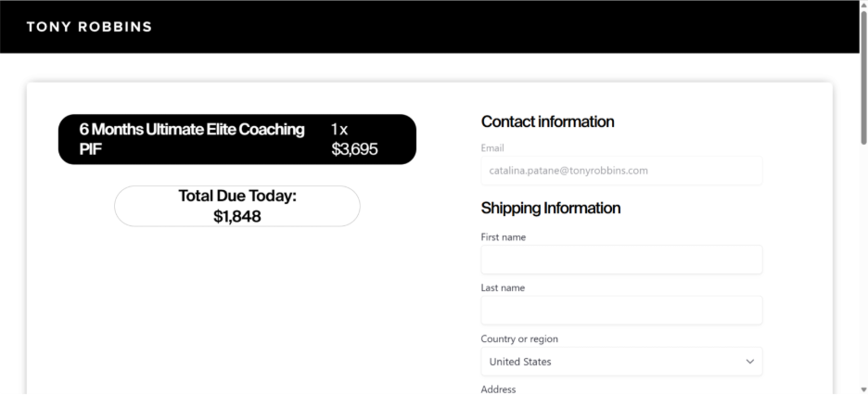Click the scrollbar down arrow
Viewport: 868px width, 395px height.
[x=863, y=389]
